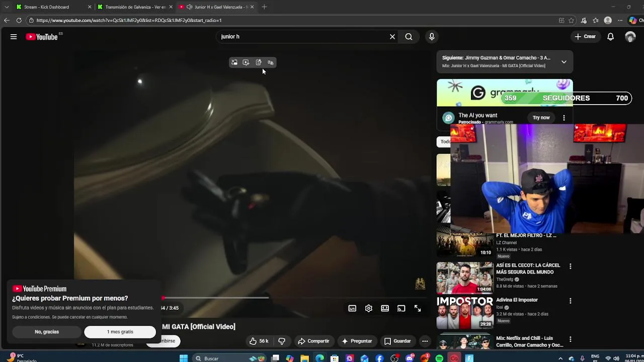Image resolution: width=644 pixels, height=362 pixels.
Task: Add page to favorites with star
Action: click(x=571, y=21)
